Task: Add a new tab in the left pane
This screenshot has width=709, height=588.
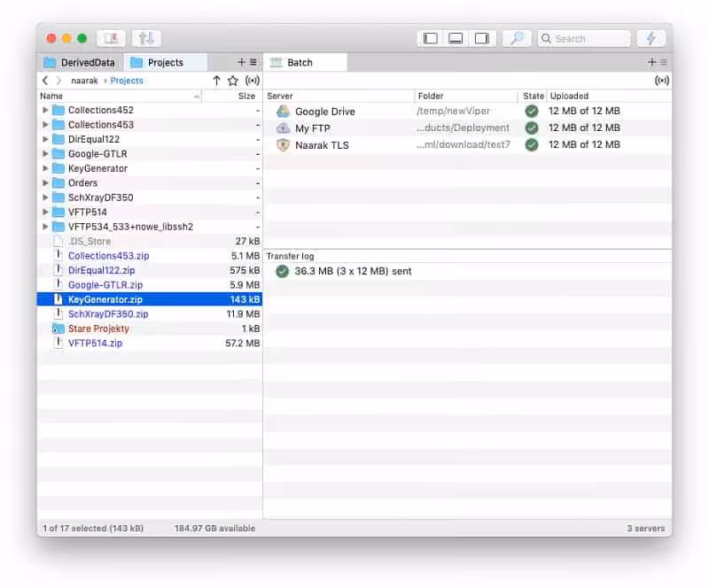Action: tap(241, 63)
